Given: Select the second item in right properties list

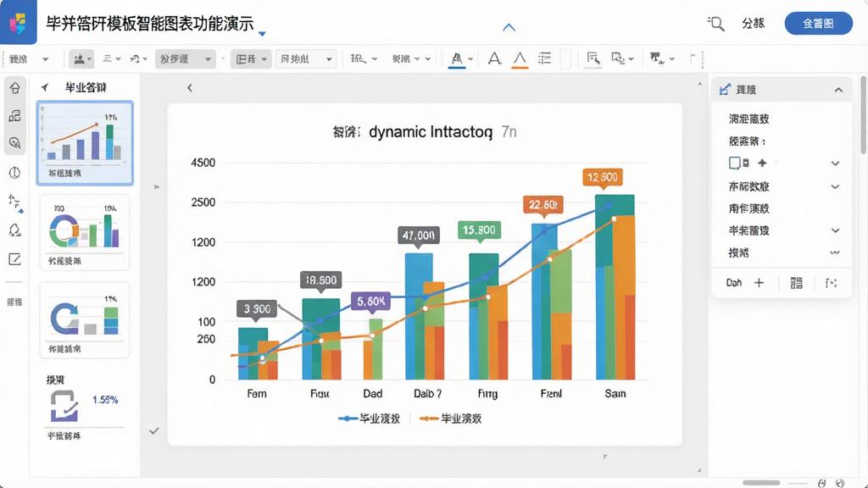Looking at the screenshot, I should point(747,141).
